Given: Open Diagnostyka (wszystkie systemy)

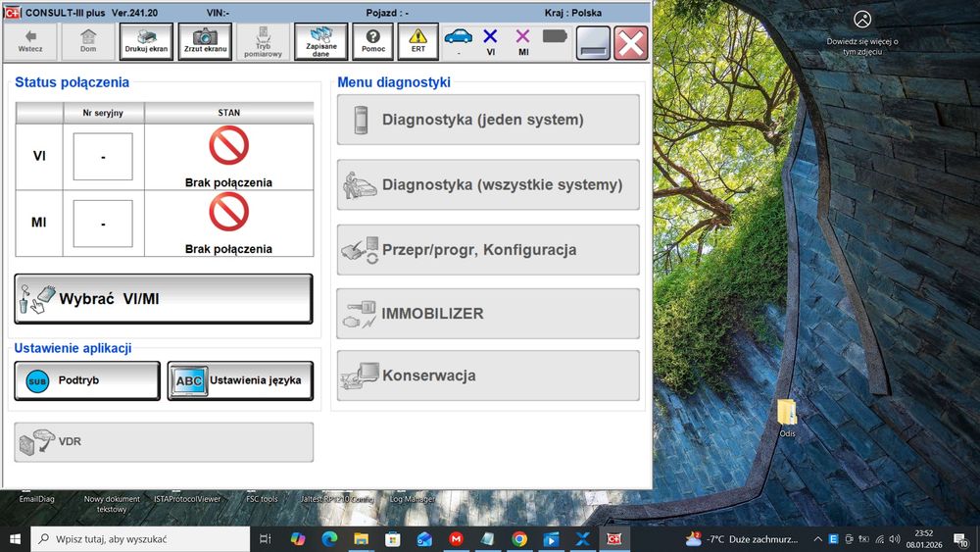Looking at the screenshot, I should [x=488, y=184].
